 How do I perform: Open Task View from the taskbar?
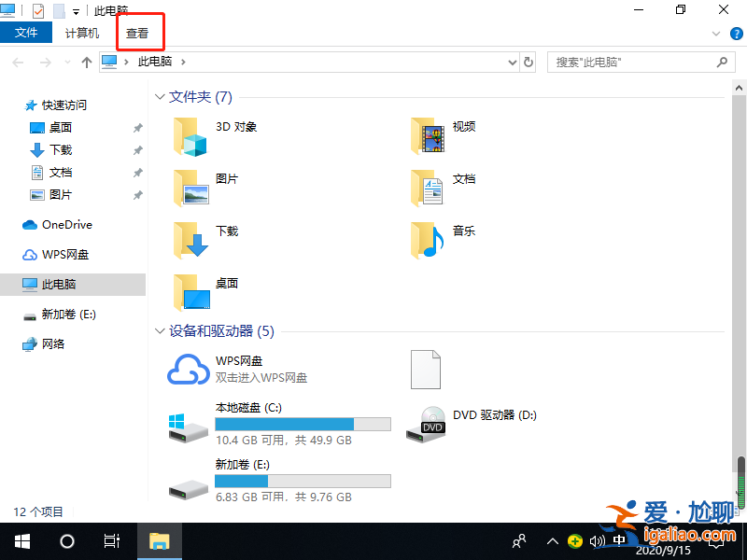112,541
